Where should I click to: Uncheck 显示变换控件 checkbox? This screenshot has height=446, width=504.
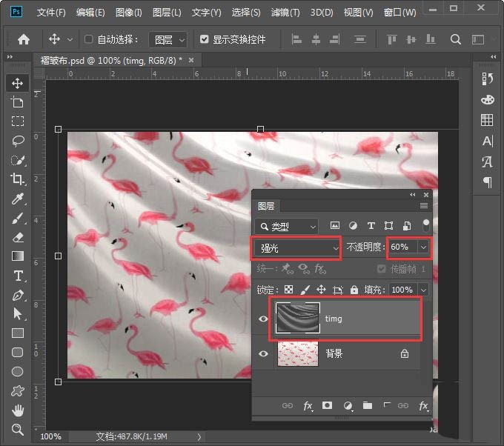click(x=204, y=39)
